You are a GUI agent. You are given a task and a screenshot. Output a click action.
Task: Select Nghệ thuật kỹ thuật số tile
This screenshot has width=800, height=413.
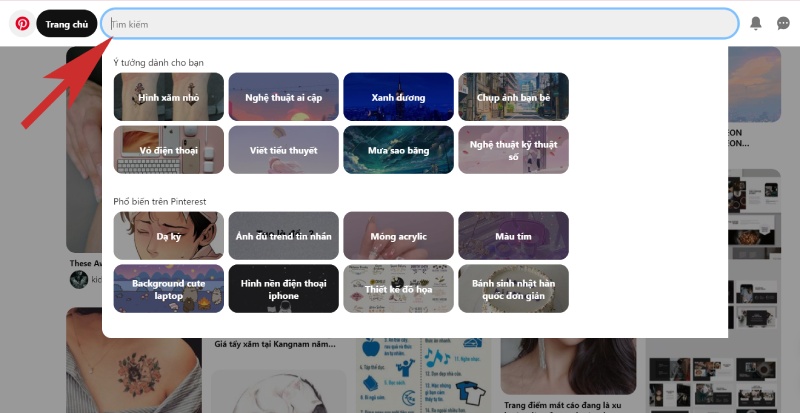click(513, 150)
